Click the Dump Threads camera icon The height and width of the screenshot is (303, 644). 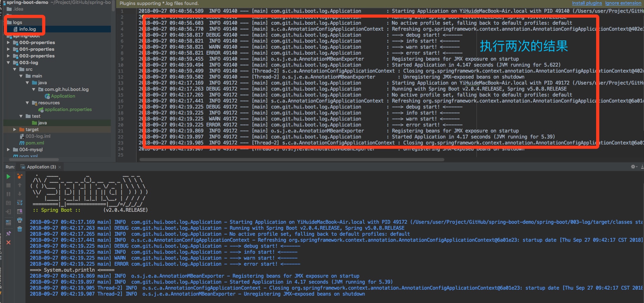pos(8,203)
